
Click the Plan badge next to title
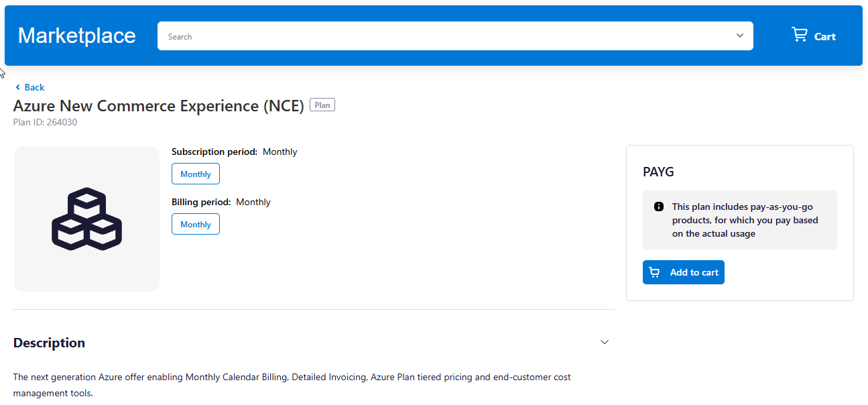[322, 105]
